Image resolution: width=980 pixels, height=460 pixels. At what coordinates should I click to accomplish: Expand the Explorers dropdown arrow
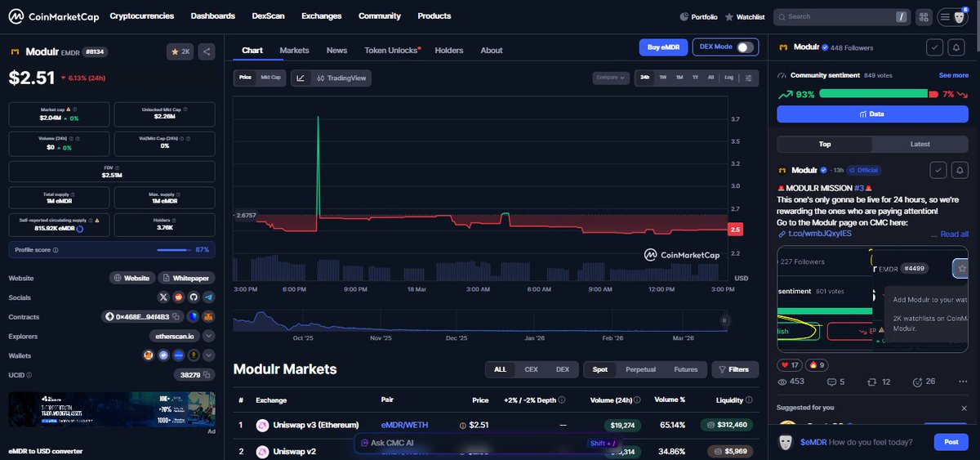[x=208, y=336]
